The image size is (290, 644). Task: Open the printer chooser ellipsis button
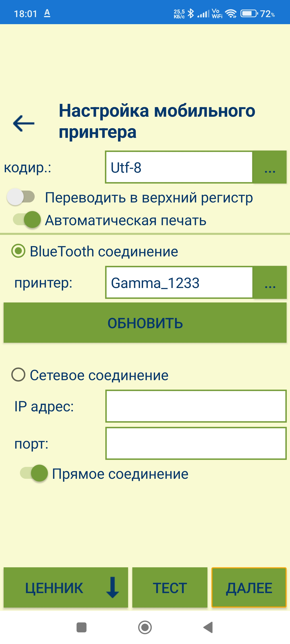click(270, 282)
